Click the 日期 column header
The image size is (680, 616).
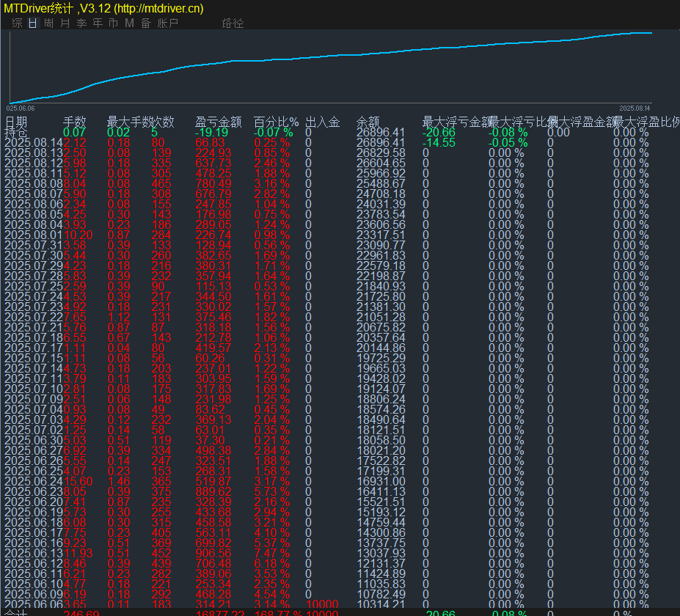pos(16,122)
